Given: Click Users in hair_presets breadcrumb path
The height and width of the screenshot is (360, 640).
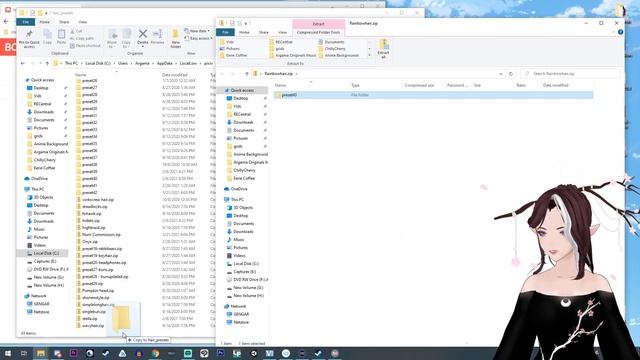Looking at the screenshot, I should [x=123, y=64].
